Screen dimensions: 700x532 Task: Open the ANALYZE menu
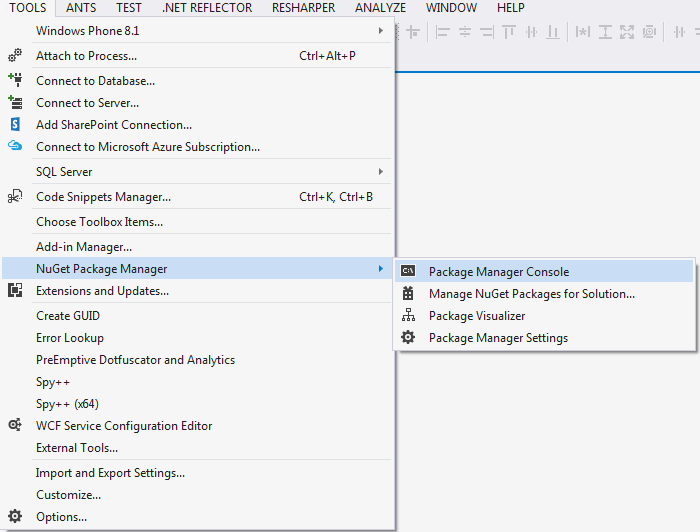click(x=380, y=8)
